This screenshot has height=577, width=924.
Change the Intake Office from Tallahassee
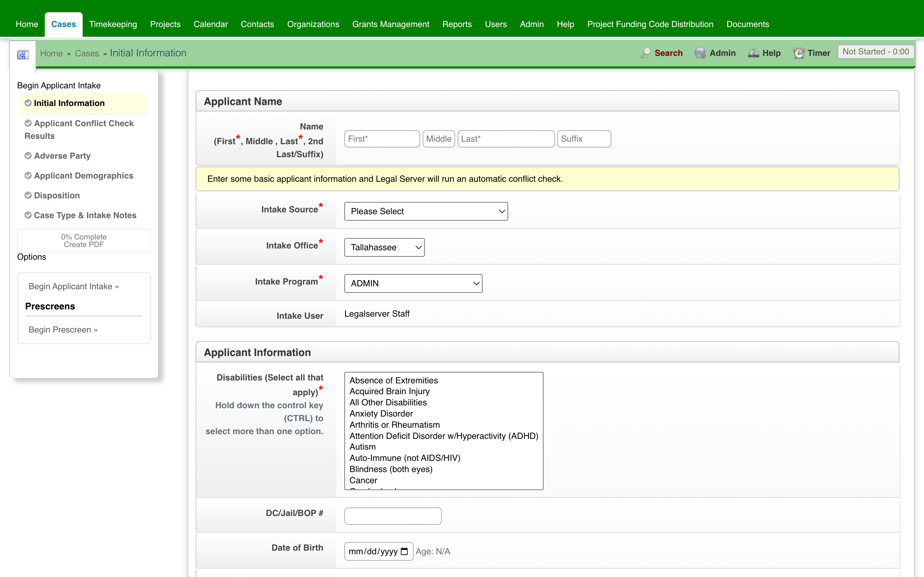(383, 247)
